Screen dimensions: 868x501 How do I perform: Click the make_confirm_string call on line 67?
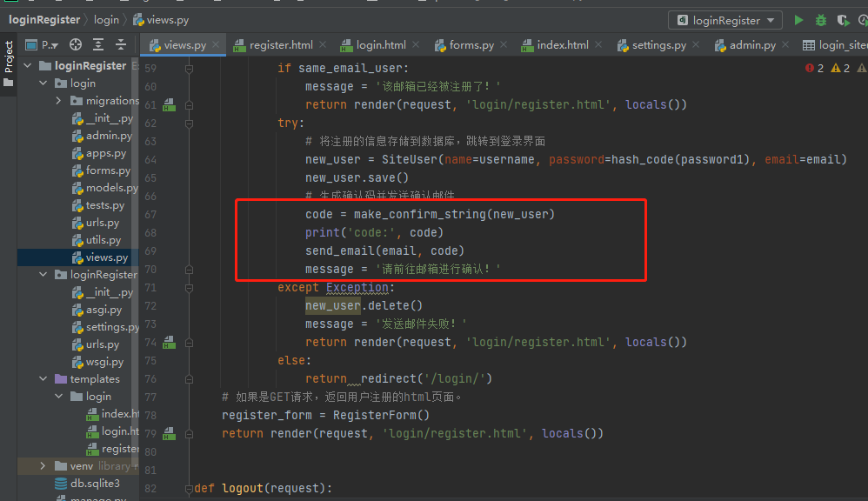tap(419, 214)
